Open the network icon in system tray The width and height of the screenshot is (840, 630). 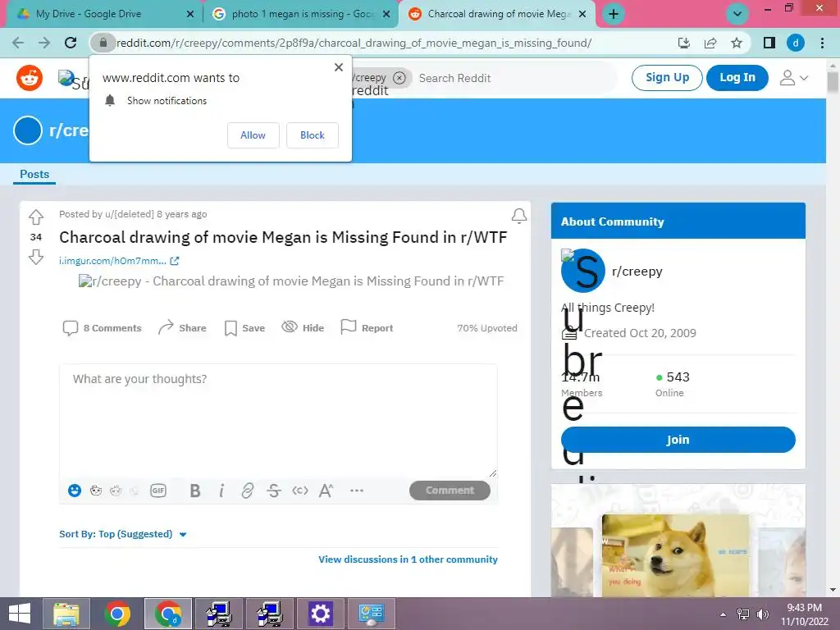(x=742, y=614)
